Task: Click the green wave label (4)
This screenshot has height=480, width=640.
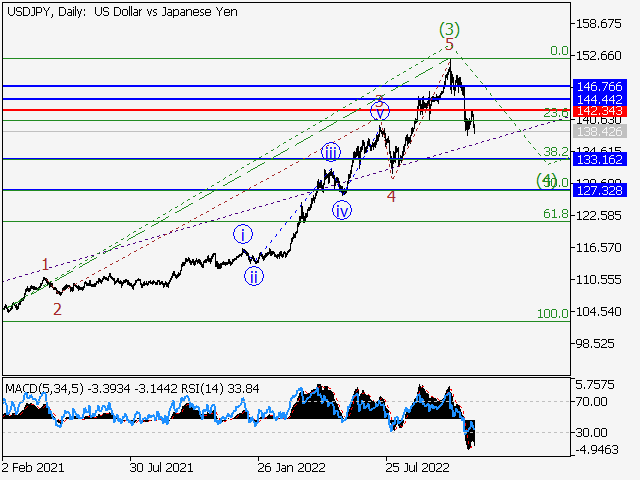Action: click(x=546, y=180)
